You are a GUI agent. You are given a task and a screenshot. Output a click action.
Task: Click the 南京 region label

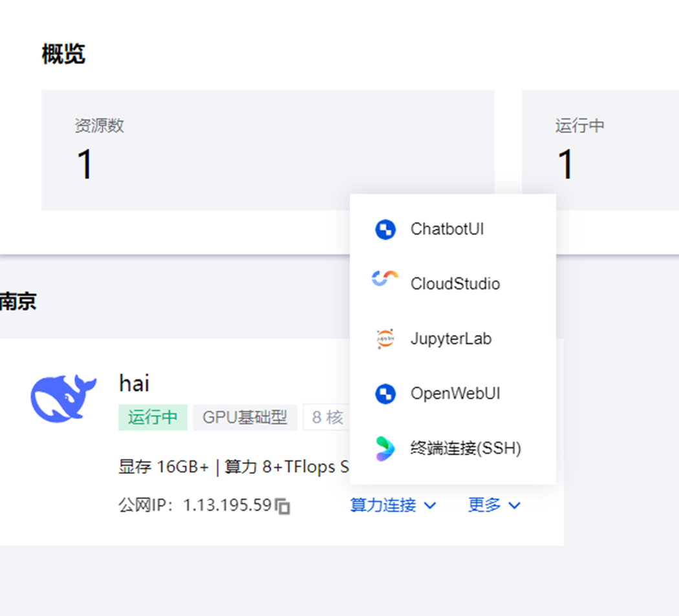pos(18,301)
